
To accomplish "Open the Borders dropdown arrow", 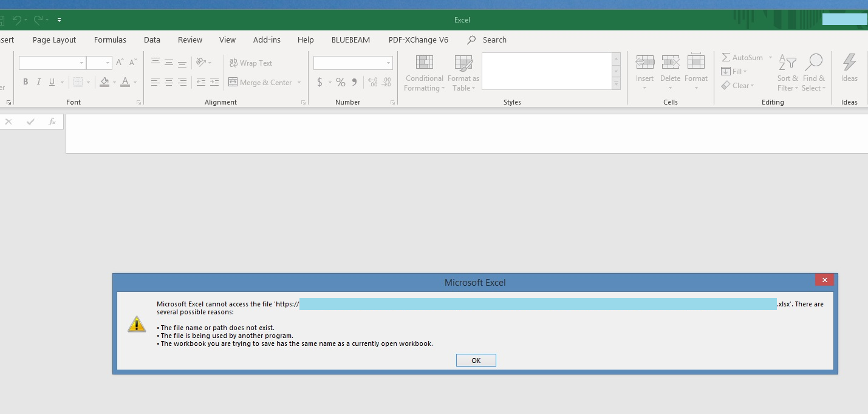I will pos(88,82).
